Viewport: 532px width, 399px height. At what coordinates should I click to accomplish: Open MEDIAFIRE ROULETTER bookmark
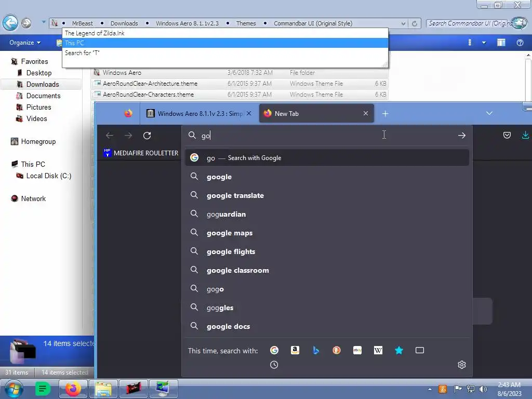141,153
